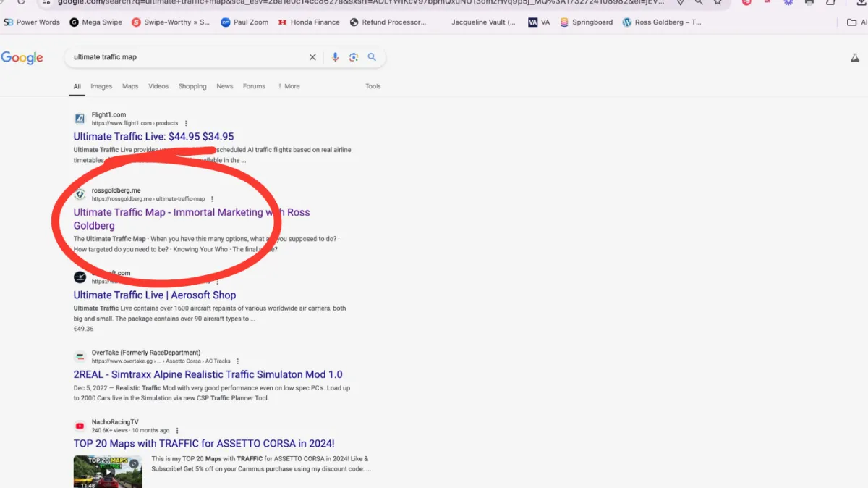Viewport: 868px width, 488px height.
Task: Open 2REAL Simtraxx Alpine Traffic Simulation result
Action: click(x=208, y=374)
